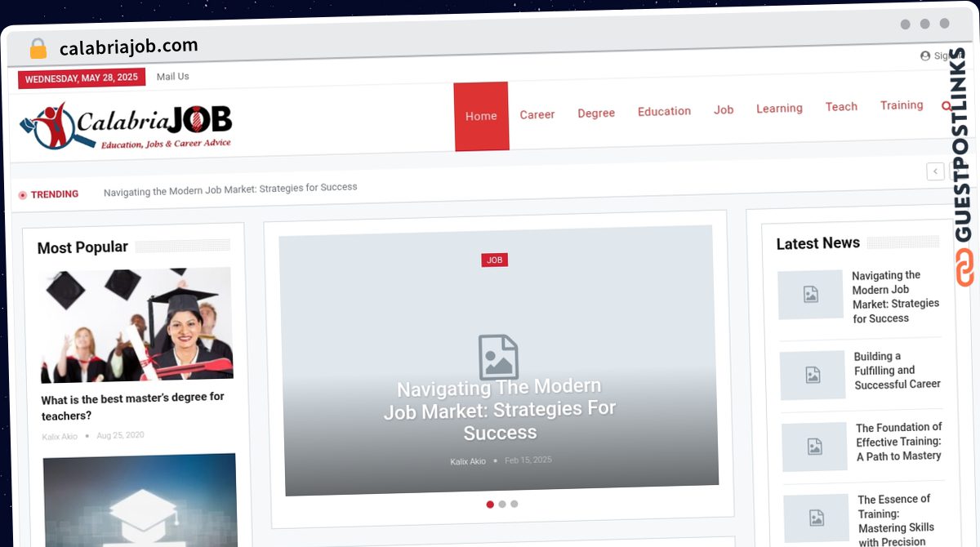The image size is (980, 547).
Task: Click thumbnail beside 'Navigating the Modern Job Market' news
Action: [810, 295]
